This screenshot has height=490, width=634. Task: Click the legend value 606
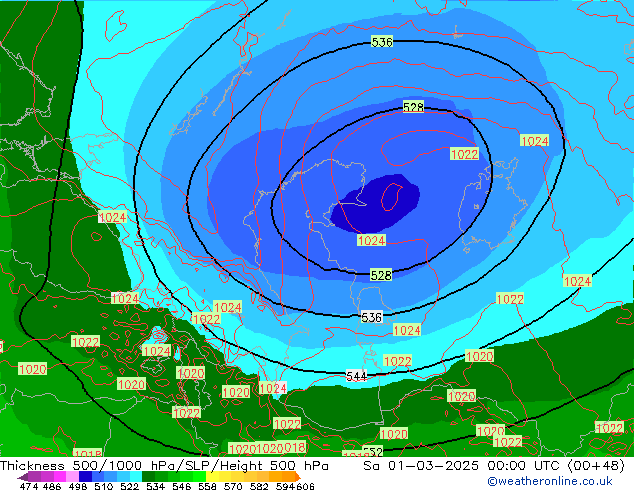[305, 486]
